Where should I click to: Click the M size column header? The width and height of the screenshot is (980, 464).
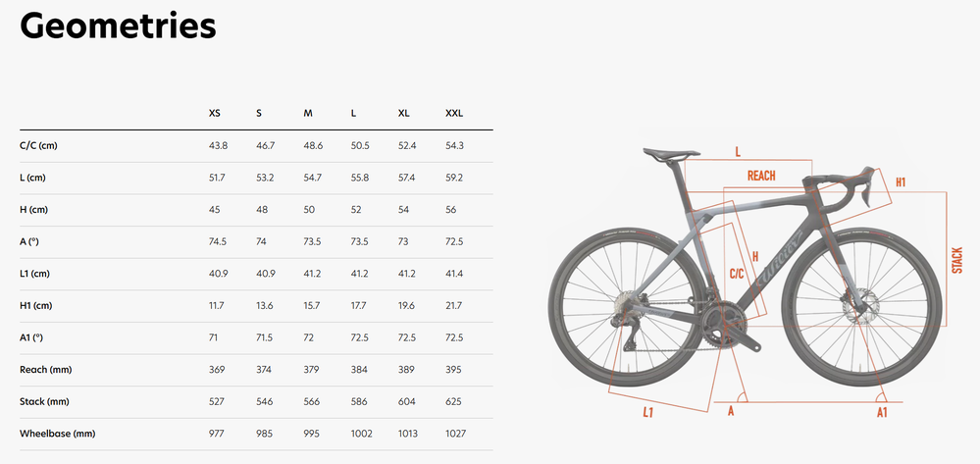(308, 114)
